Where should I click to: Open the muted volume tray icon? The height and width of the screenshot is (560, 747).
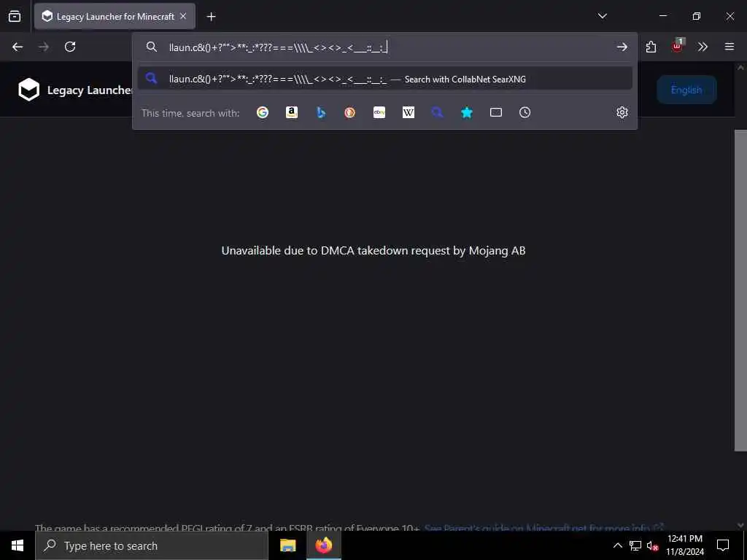(652, 545)
